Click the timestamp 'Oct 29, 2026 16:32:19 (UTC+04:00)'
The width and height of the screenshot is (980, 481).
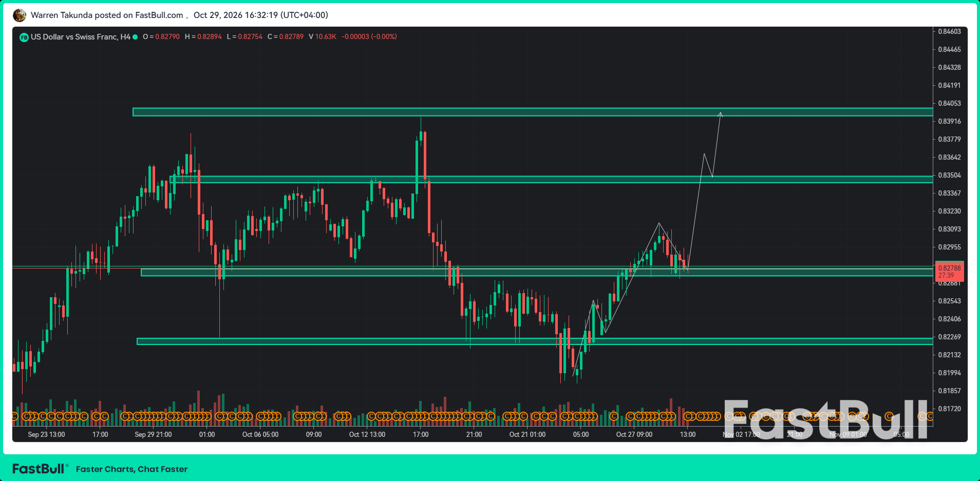tap(261, 15)
